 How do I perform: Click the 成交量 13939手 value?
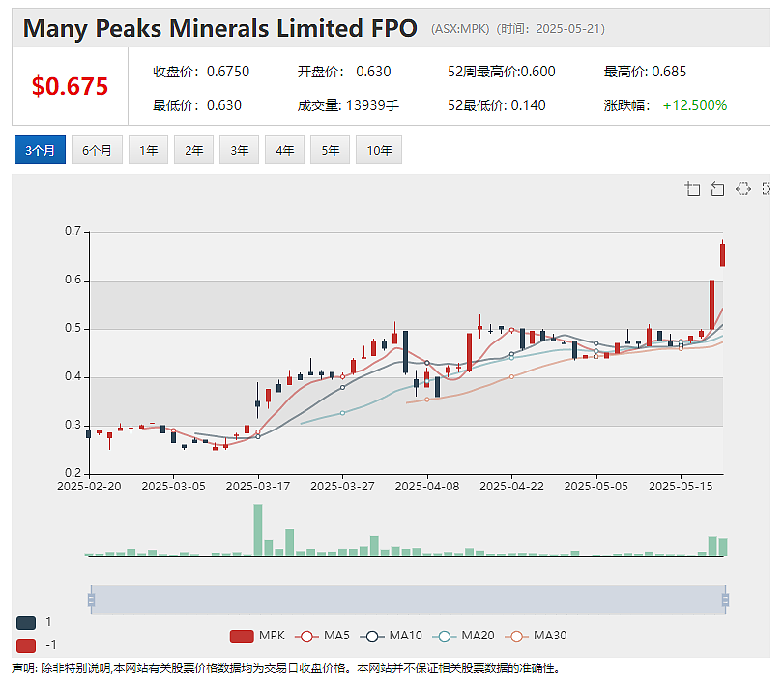point(372,105)
